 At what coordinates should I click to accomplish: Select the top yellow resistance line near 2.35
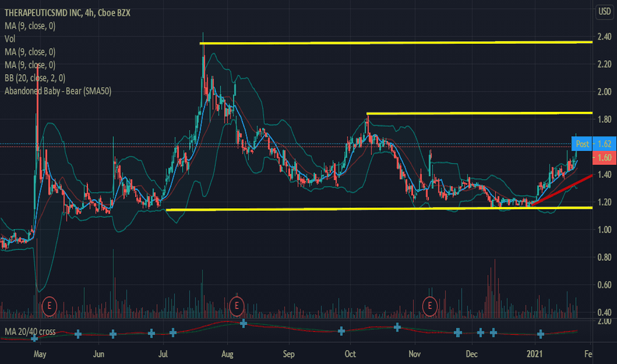396,42
